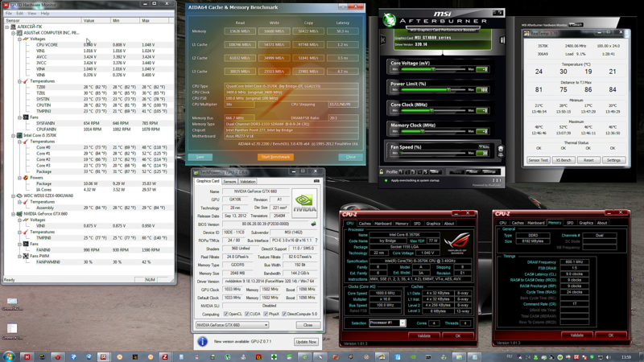
Task: Click Update Now in GPU-Z
Action: click(x=306, y=341)
